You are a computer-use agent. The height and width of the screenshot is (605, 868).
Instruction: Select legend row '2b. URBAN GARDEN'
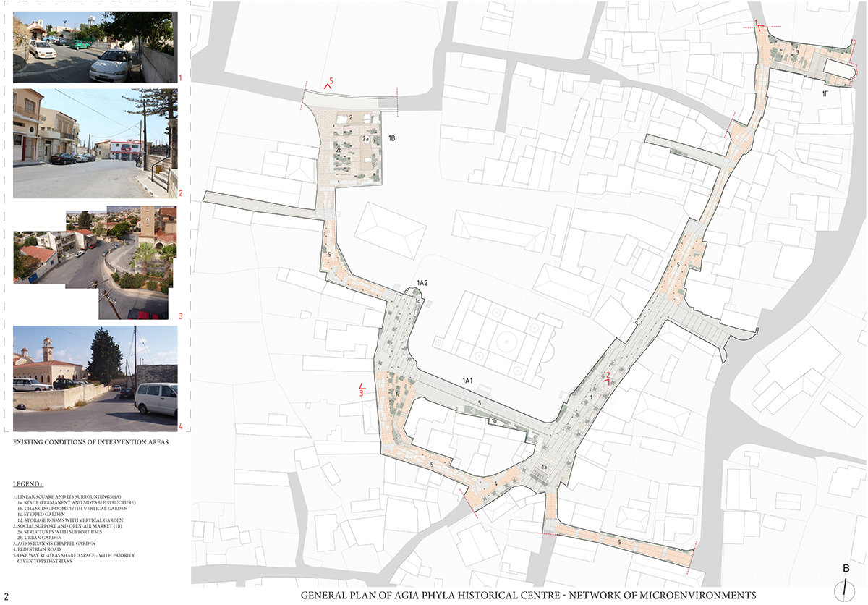click(x=39, y=538)
